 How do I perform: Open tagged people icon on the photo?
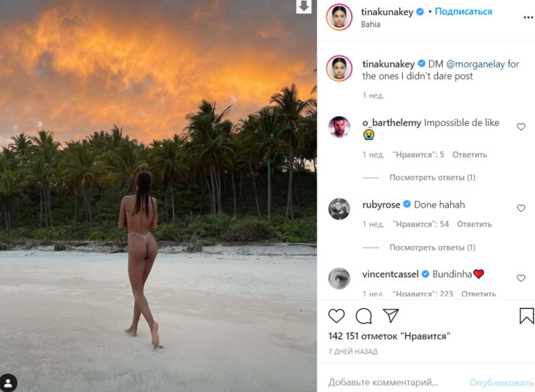click(x=8, y=382)
